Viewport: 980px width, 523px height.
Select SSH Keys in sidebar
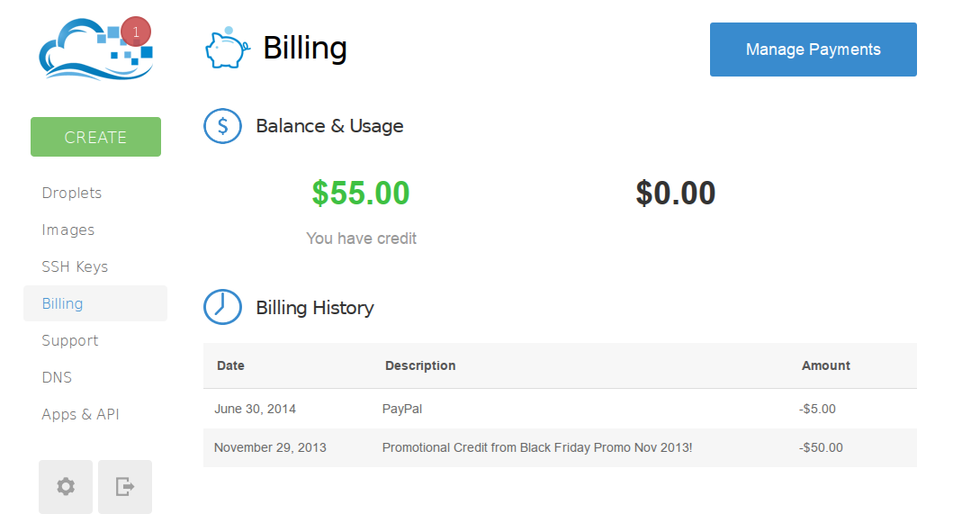coord(75,266)
